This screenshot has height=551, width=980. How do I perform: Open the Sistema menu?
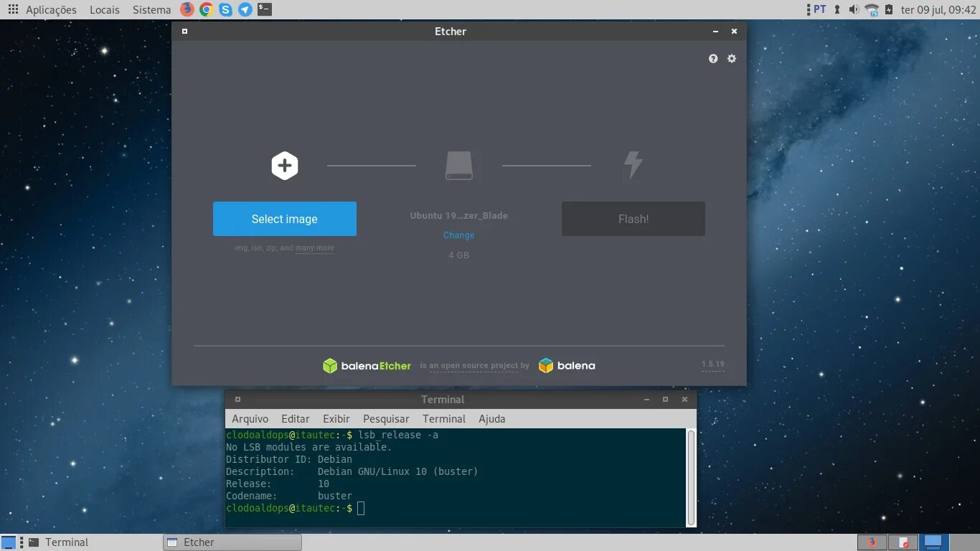(x=152, y=10)
